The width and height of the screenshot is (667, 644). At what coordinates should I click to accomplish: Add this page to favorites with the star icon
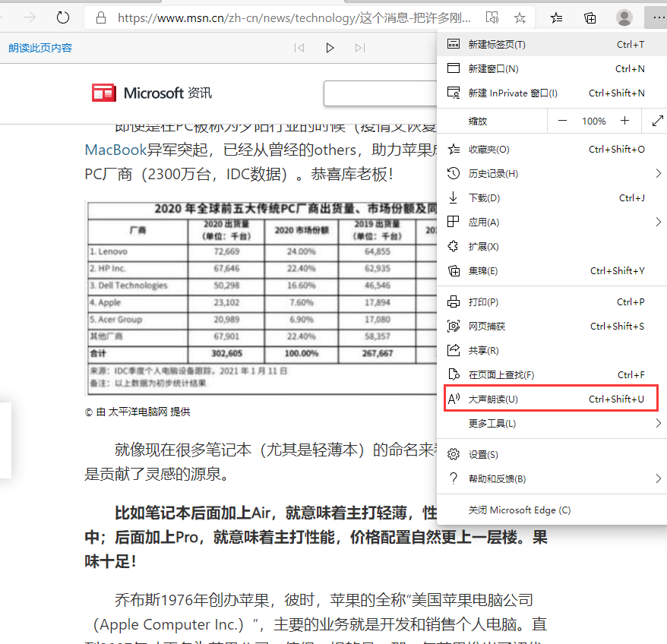tap(520, 17)
